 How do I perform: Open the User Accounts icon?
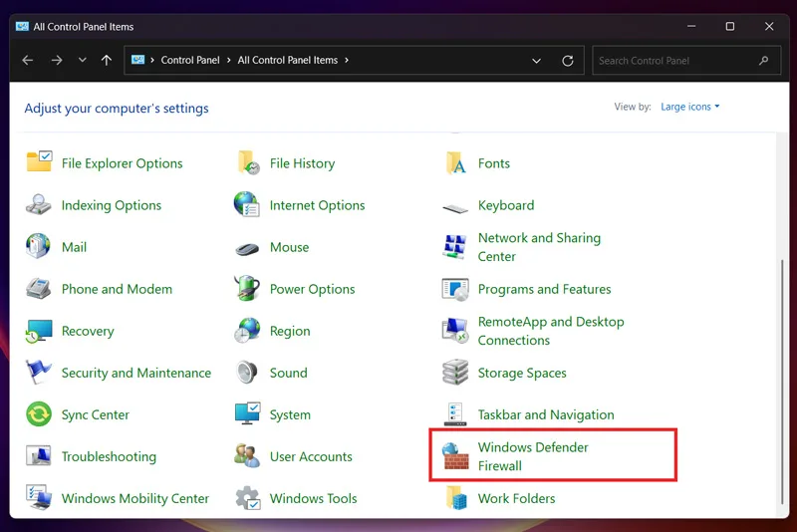247,455
